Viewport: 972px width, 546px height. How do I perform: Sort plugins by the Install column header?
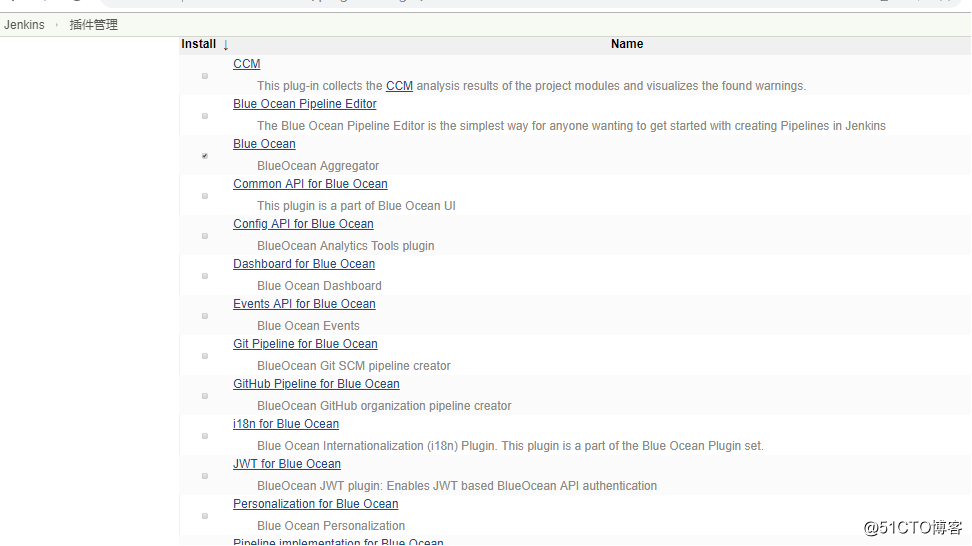pyautogui.click(x=198, y=44)
